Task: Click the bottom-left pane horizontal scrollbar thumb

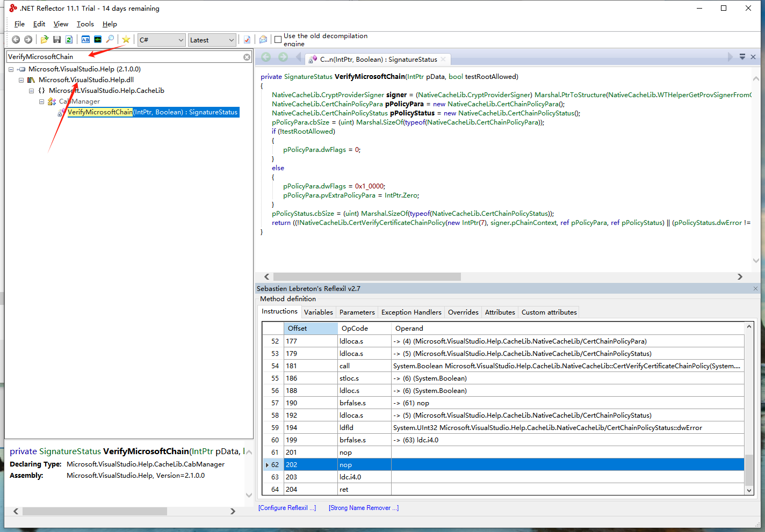Action: [95, 512]
